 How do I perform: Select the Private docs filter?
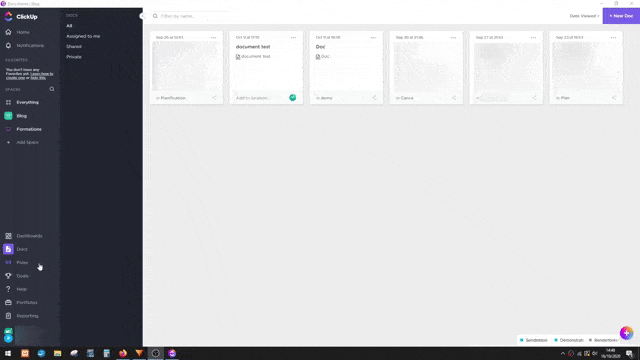pyautogui.click(x=74, y=57)
